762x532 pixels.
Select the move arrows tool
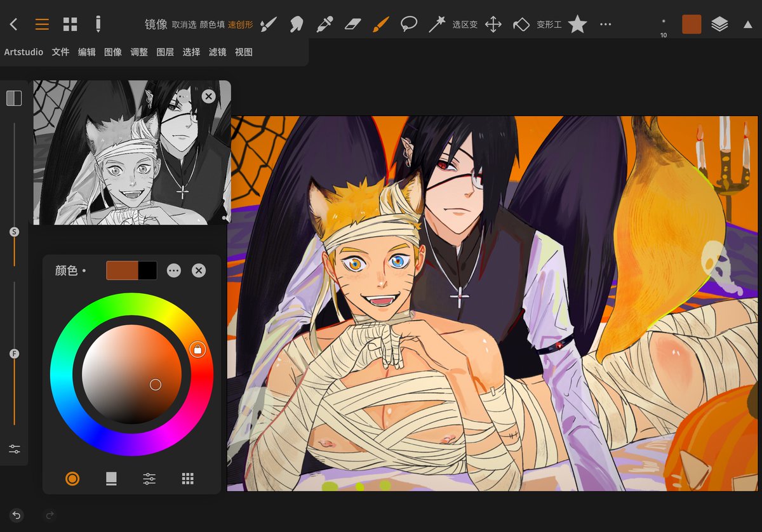[493, 25]
